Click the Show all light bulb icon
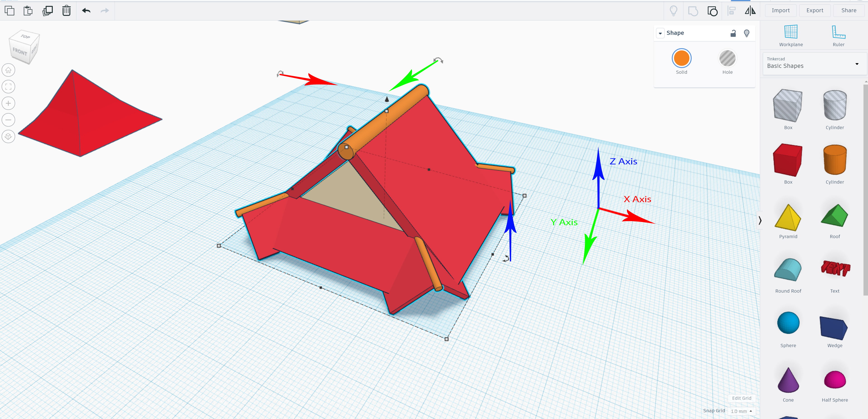Image resolution: width=868 pixels, height=419 pixels. click(x=673, y=11)
